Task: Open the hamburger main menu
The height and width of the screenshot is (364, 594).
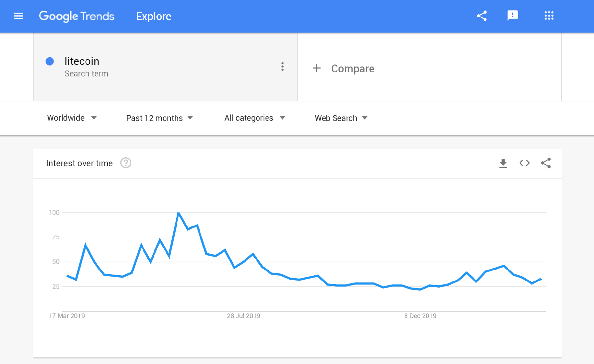Action: click(x=18, y=16)
